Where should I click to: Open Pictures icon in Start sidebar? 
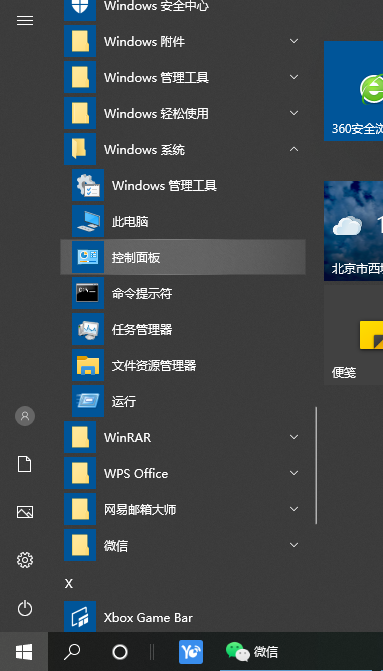25,512
